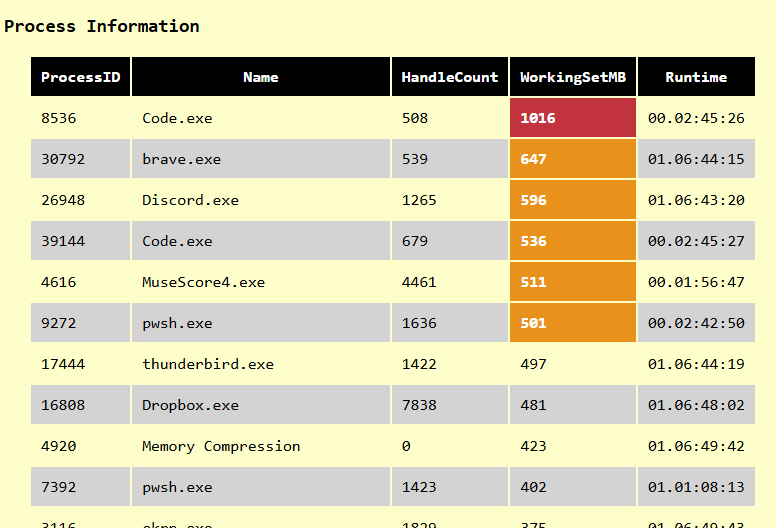776x528 pixels.
Task: Click handle count 1265 cell
Action: (450, 200)
